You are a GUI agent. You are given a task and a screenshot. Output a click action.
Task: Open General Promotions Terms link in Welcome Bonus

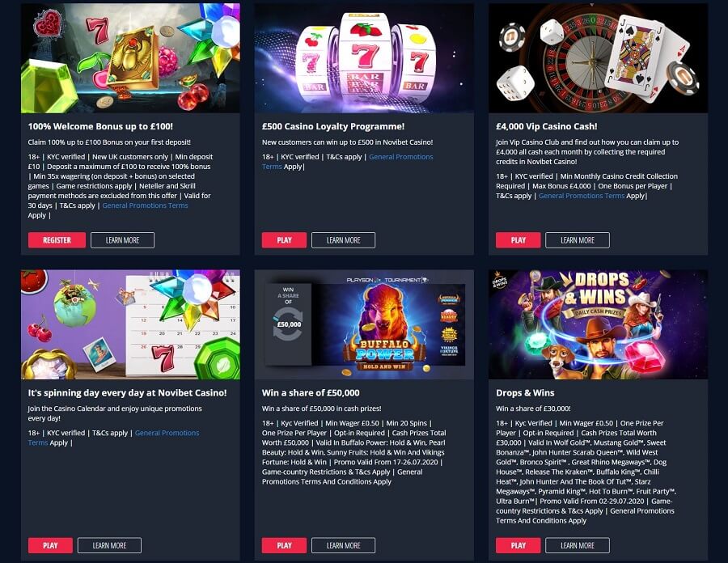pyautogui.click(x=145, y=205)
